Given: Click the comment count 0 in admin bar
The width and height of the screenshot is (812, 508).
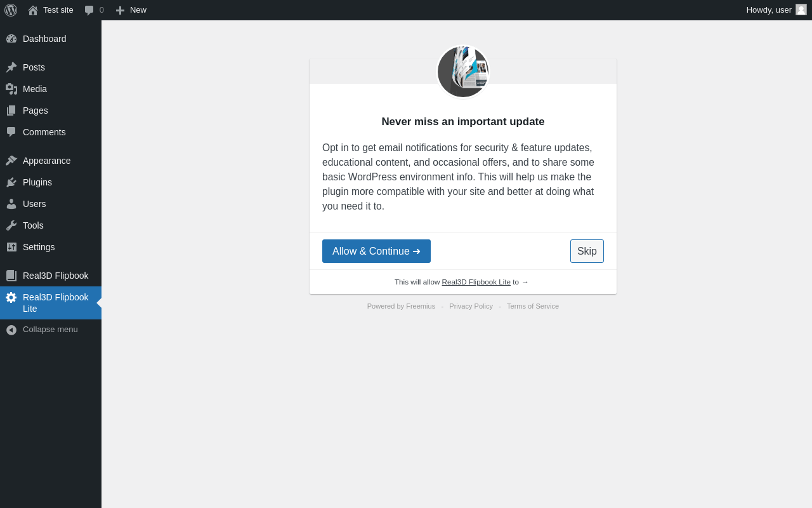Looking at the screenshot, I should coord(101,10).
